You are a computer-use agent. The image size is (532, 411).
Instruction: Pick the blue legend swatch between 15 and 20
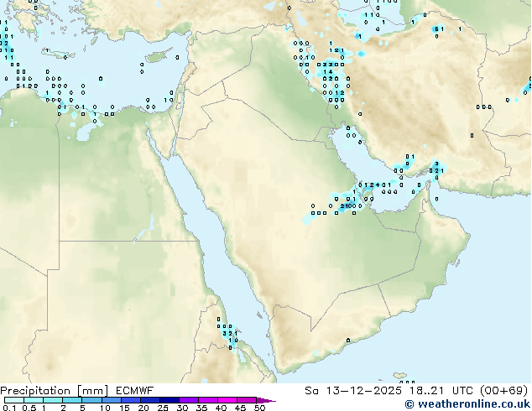(131, 400)
